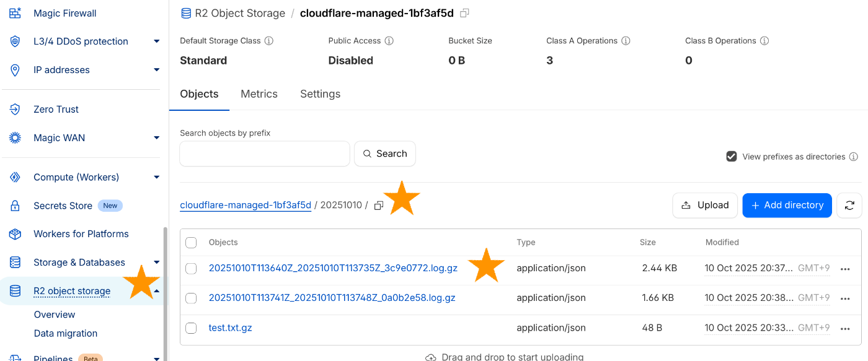Copy the 20251010 directory path

click(x=379, y=206)
